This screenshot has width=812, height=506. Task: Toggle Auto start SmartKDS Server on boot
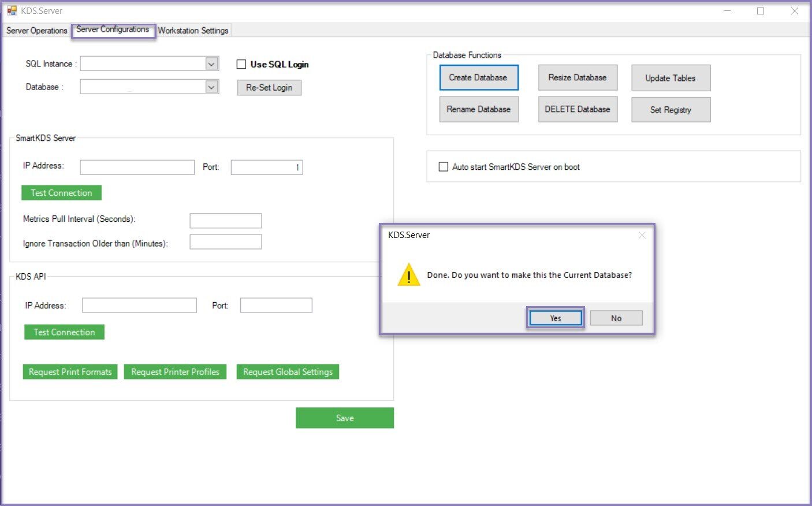pos(444,167)
